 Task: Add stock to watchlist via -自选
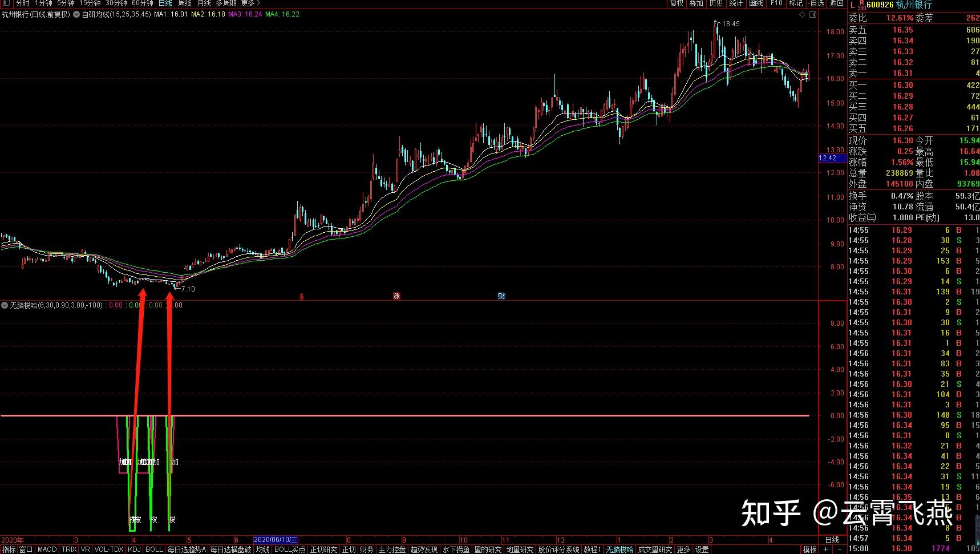(816, 3)
